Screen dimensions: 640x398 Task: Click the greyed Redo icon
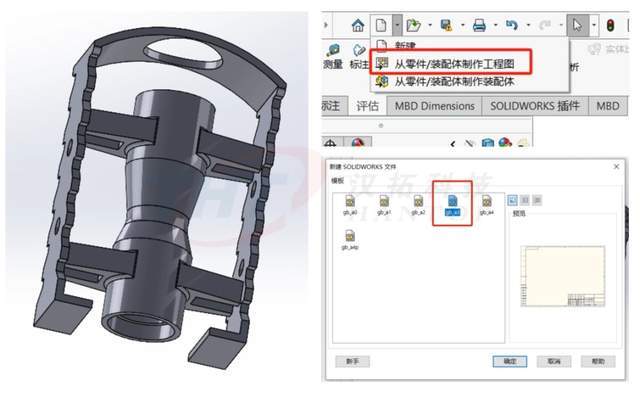tap(545, 25)
